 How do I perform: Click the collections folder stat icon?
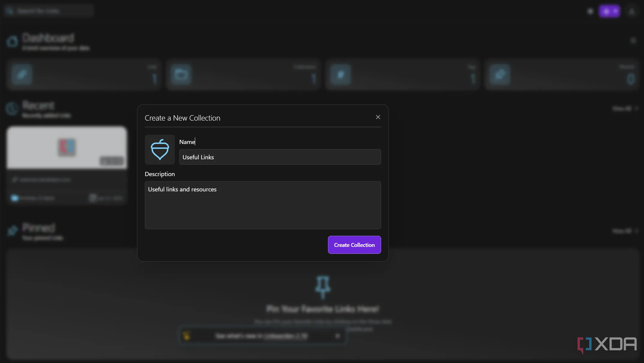pos(181,74)
